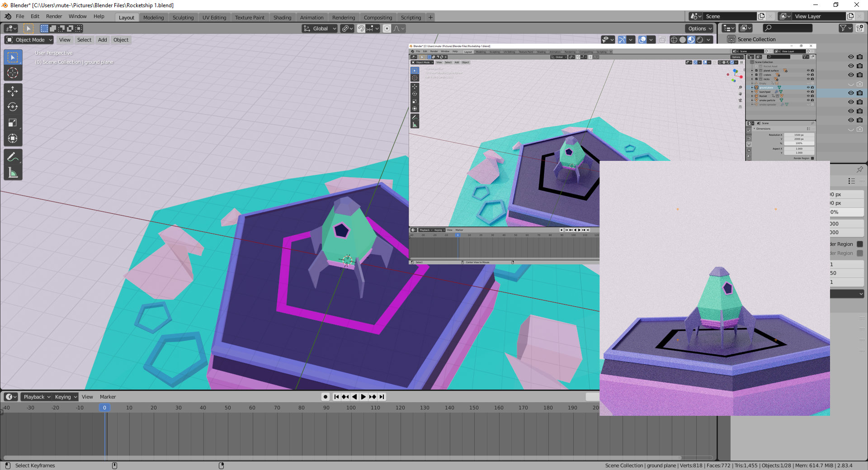The width and height of the screenshot is (868, 470).
Task: Open the timeline Marker menu
Action: [x=108, y=397]
